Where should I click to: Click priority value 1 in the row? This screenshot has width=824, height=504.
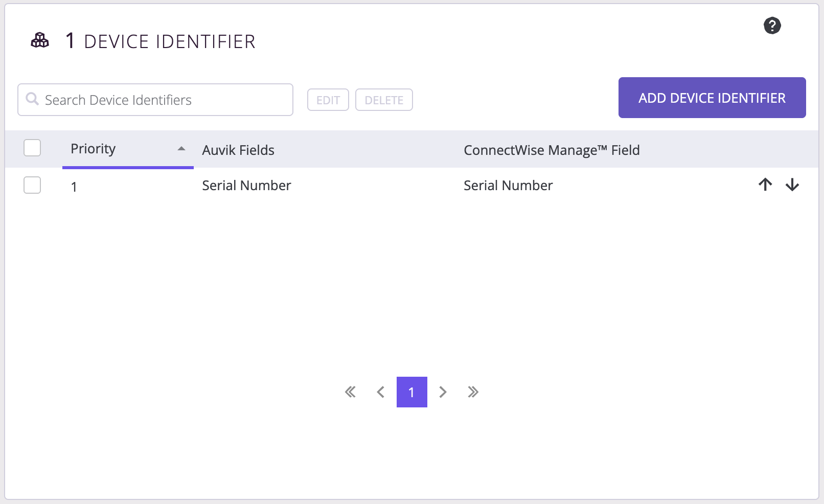pos(74,187)
